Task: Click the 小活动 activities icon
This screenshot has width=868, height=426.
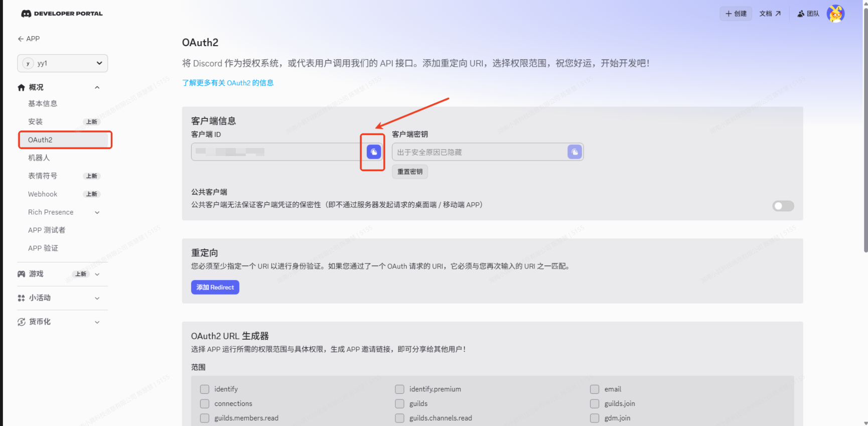Action: pos(21,298)
